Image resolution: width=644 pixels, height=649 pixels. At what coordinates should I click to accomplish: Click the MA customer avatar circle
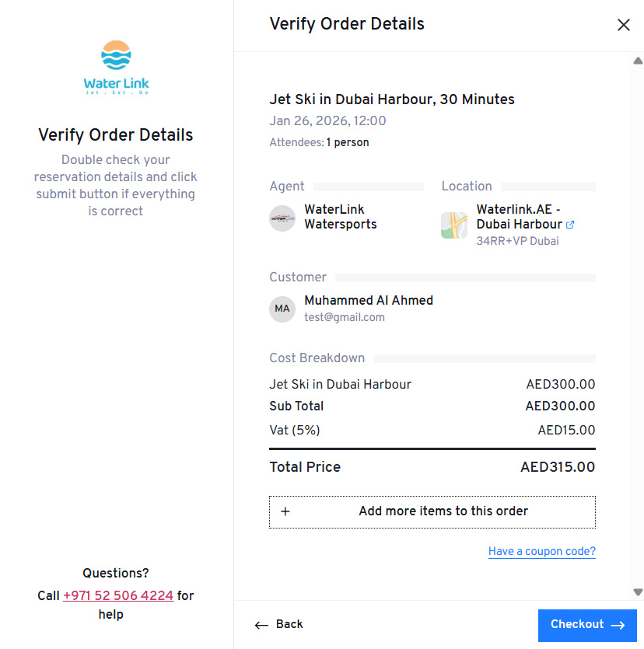coord(282,309)
